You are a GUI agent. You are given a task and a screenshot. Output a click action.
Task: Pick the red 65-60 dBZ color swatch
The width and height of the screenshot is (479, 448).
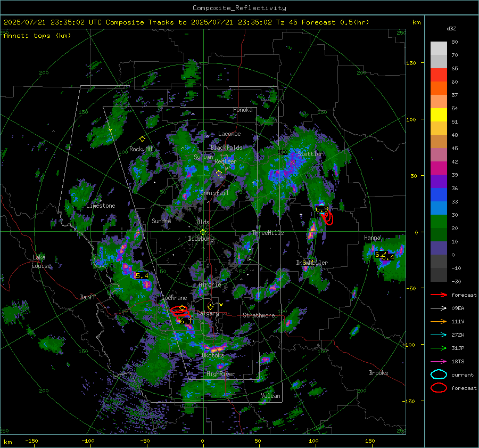[439, 75]
